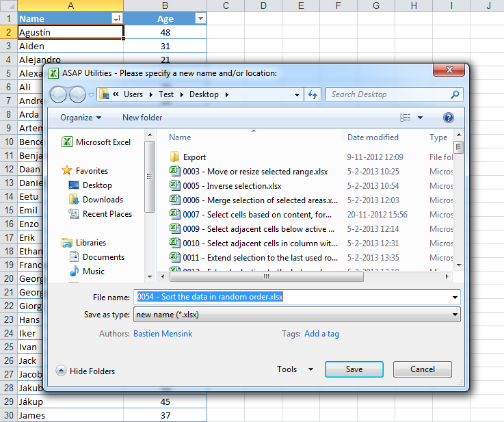Select the Downloads favorites icon
The width and height of the screenshot is (504, 422).
click(x=75, y=200)
